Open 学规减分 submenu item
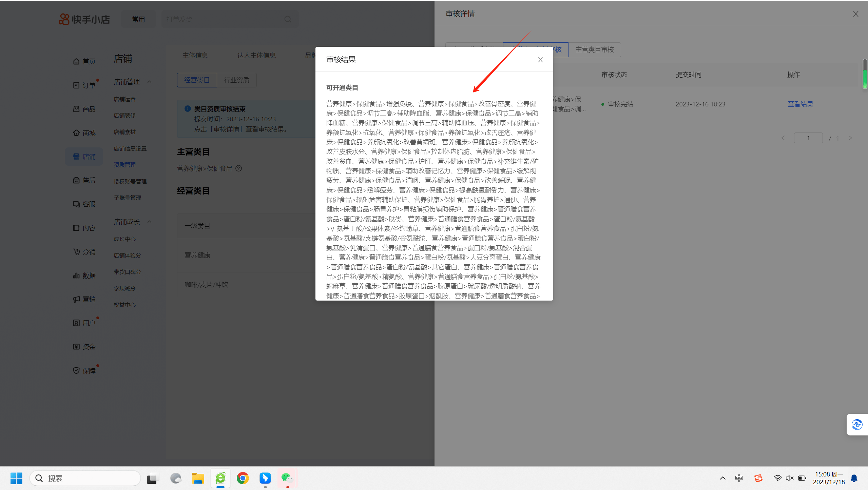This screenshot has height=490, width=868. [124, 288]
